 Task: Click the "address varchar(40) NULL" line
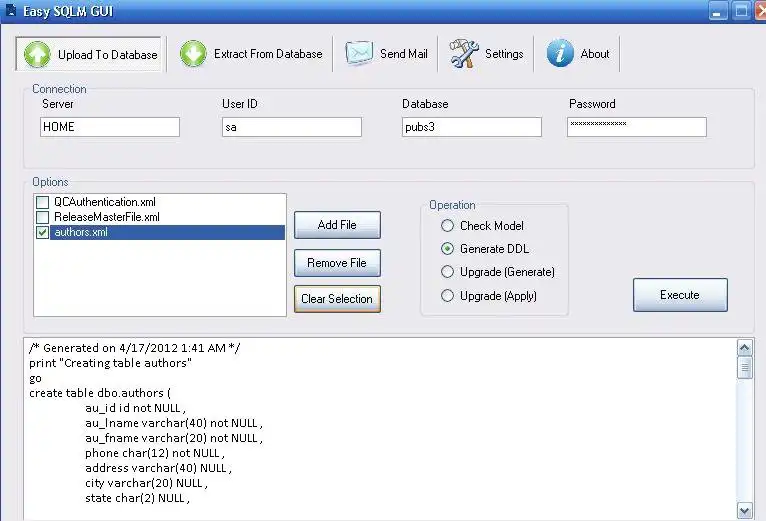(x=158, y=468)
